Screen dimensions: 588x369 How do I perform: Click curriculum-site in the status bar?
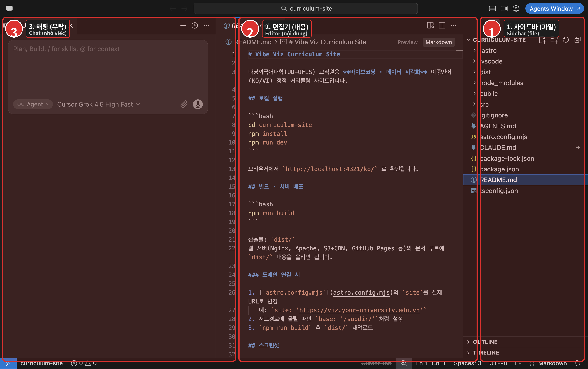(x=42, y=363)
